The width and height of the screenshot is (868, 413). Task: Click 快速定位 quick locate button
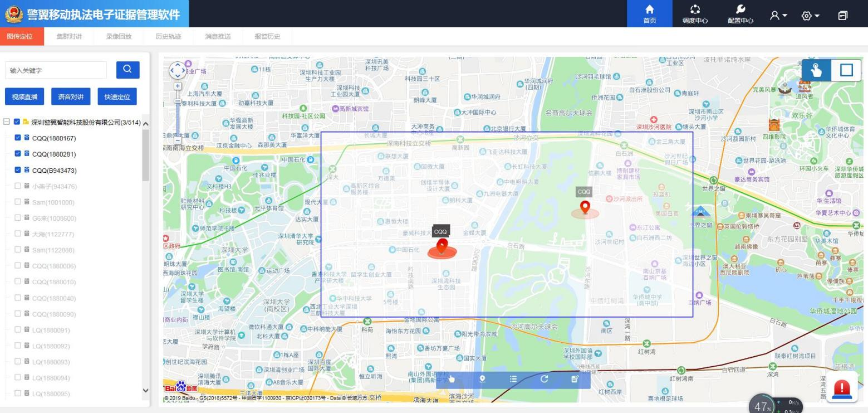117,97
